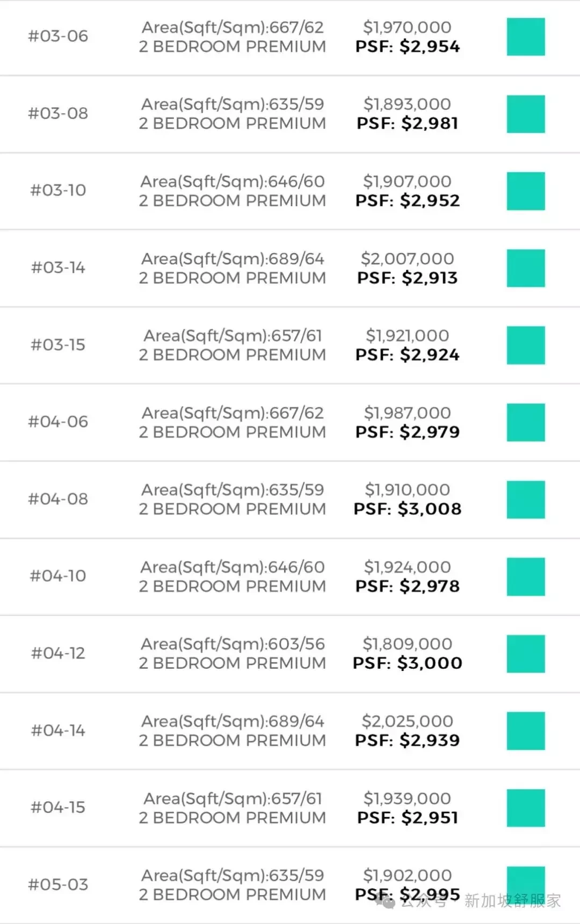The image size is (580, 924).
Task: Click the green square next to #04-06
Action: 526,422
